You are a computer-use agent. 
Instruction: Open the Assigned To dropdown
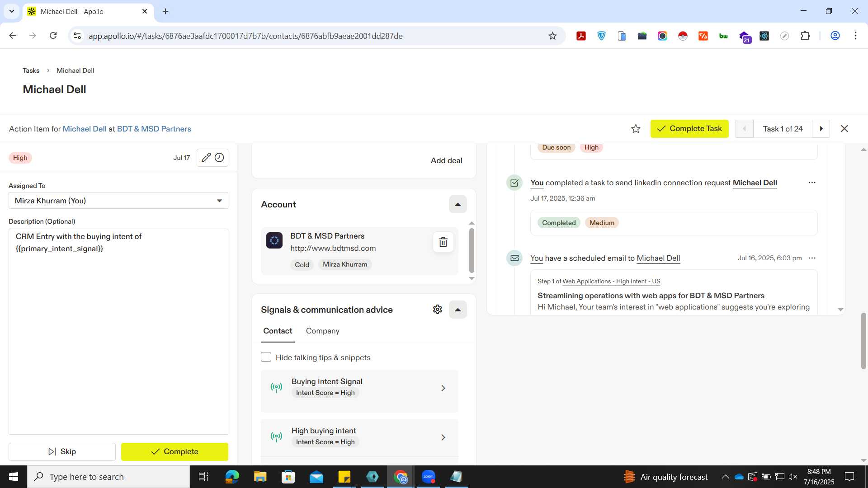(118, 201)
